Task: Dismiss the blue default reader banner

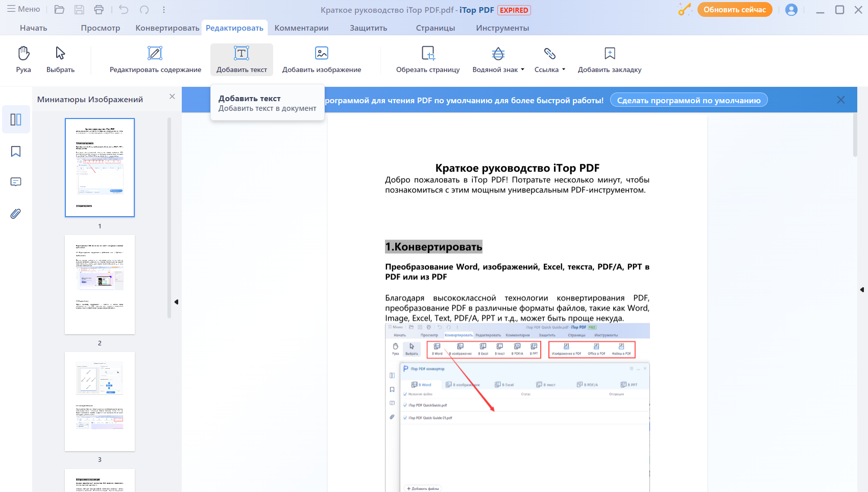Action: click(x=841, y=100)
